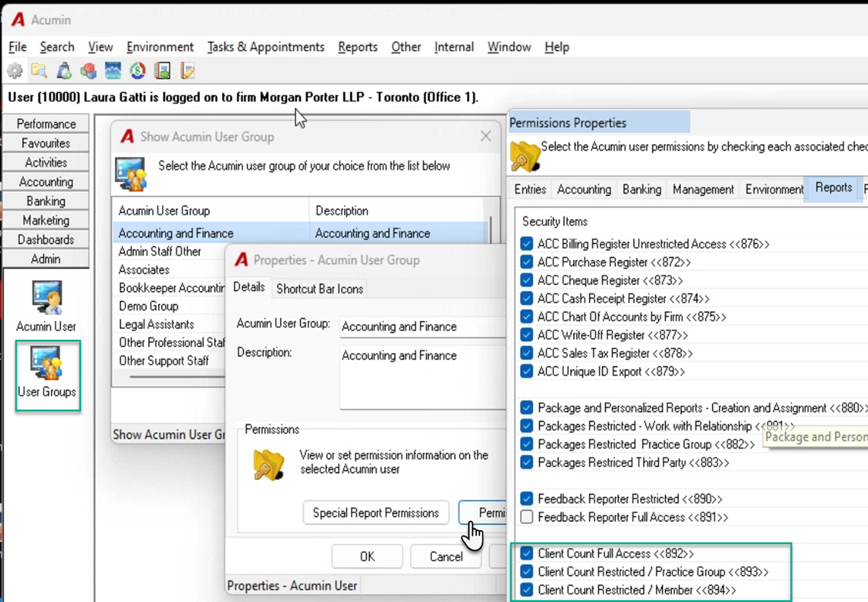This screenshot has height=602, width=868.
Task: Uncheck ACC Billing Register Unrestricted Access
Action: pos(526,244)
